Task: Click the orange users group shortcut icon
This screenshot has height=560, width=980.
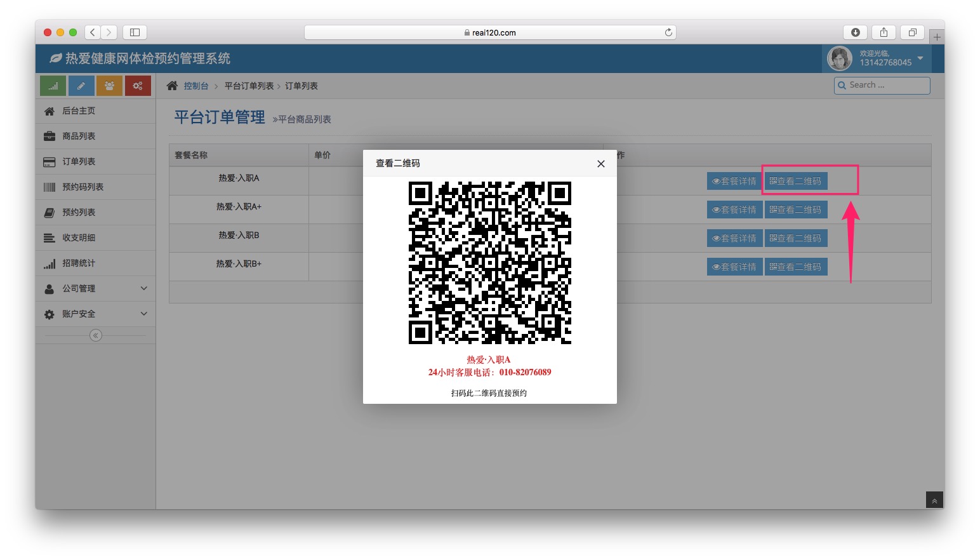Action: pos(109,86)
